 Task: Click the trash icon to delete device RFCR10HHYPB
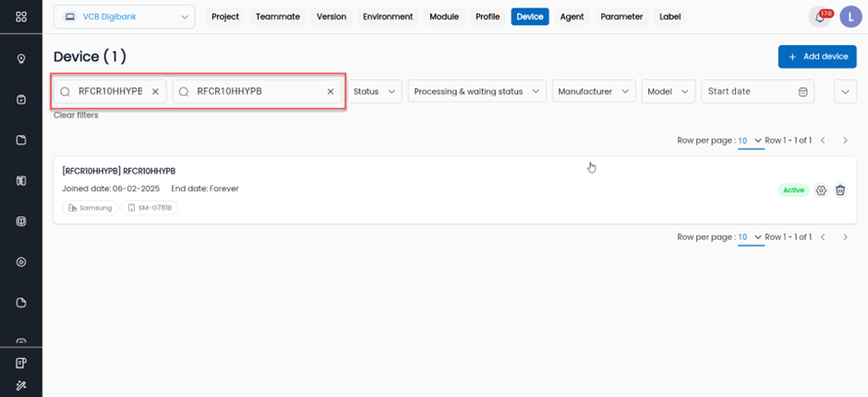840,190
